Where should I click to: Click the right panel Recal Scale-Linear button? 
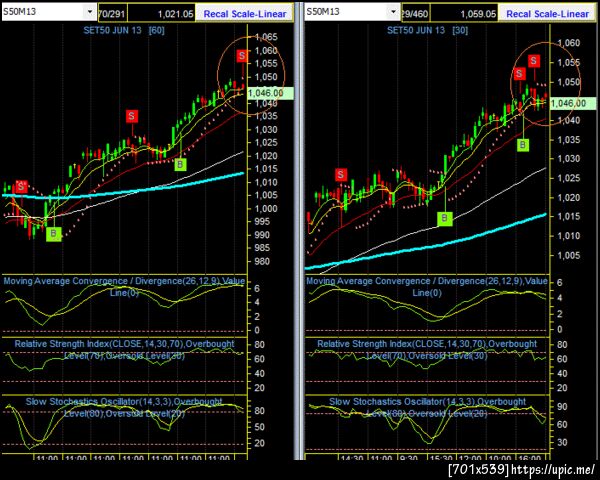(x=547, y=14)
